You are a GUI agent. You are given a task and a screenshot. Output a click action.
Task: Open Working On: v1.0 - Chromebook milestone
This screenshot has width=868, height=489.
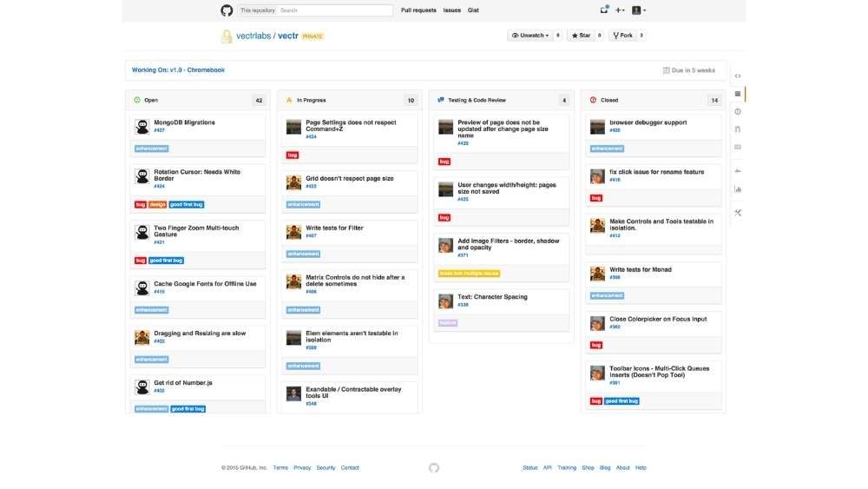pyautogui.click(x=178, y=70)
